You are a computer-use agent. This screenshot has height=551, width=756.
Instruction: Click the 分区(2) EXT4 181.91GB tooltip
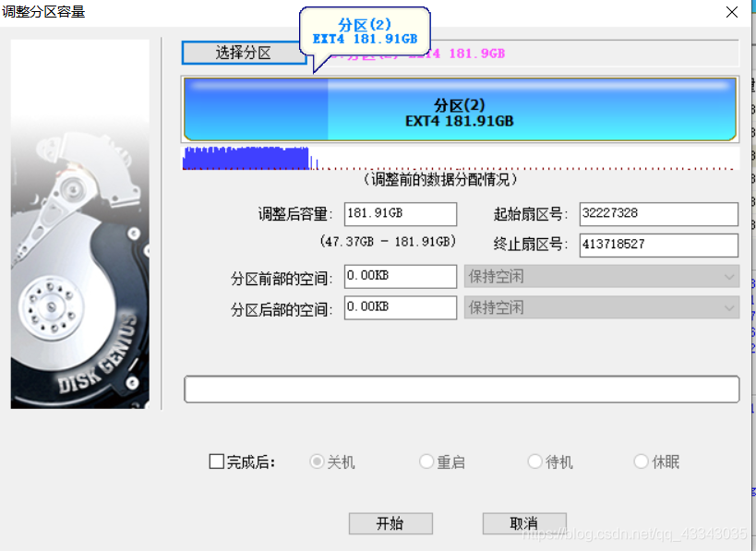(x=365, y=31)
